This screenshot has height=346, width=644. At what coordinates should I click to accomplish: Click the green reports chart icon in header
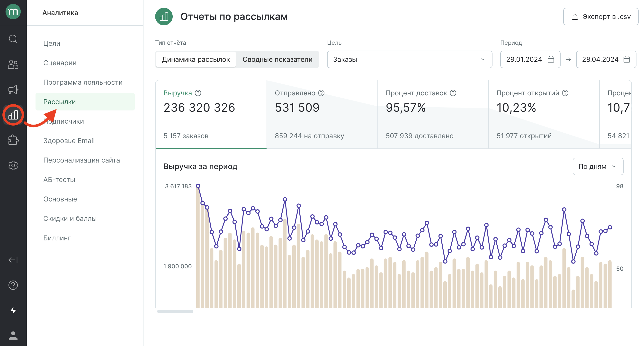pyautogui.click(x=164, y=17)
